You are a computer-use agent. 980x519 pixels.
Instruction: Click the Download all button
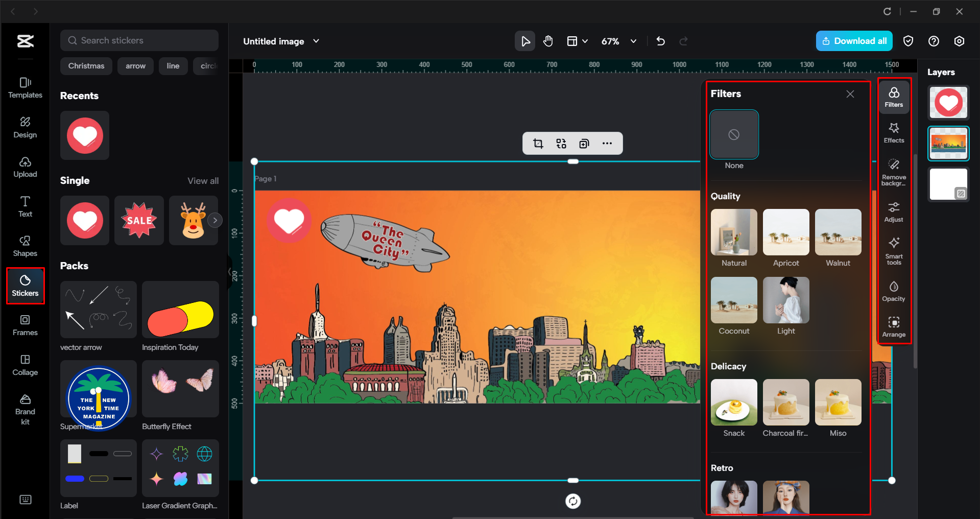point(853,41)
